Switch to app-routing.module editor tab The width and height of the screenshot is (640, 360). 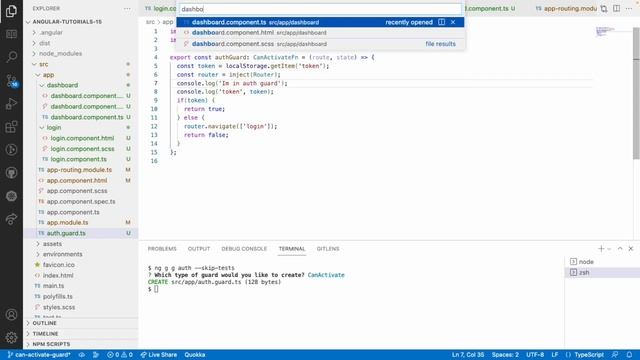pos(566,9)
